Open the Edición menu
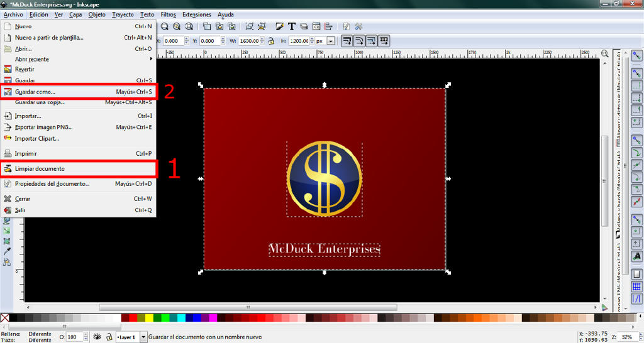 [x=38, y=14]
